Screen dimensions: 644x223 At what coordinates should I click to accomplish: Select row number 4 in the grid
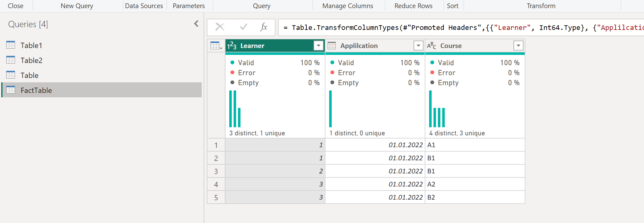coord(216,184)
